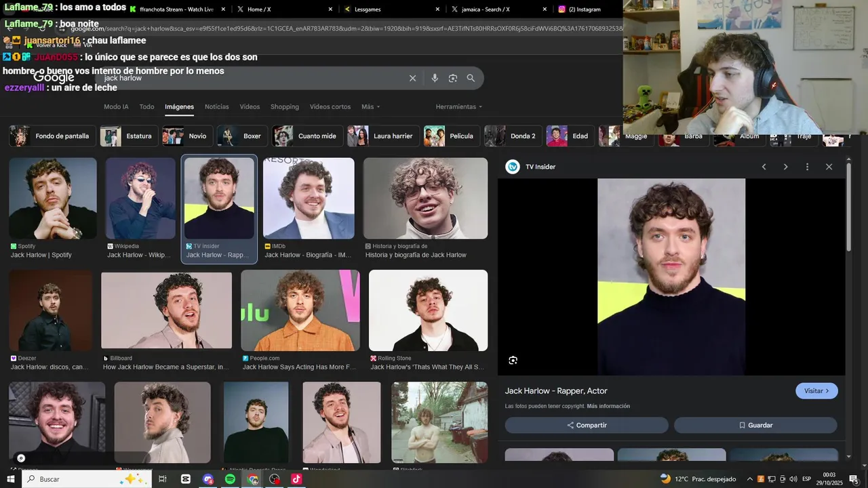Select the Cuanto mide filter chip
868x488 pixels.
(307, 136)
